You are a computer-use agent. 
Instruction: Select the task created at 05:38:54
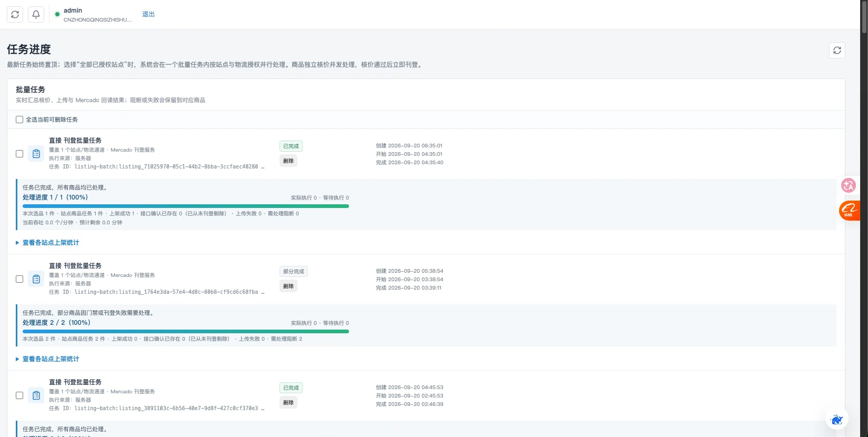(19, 279)
